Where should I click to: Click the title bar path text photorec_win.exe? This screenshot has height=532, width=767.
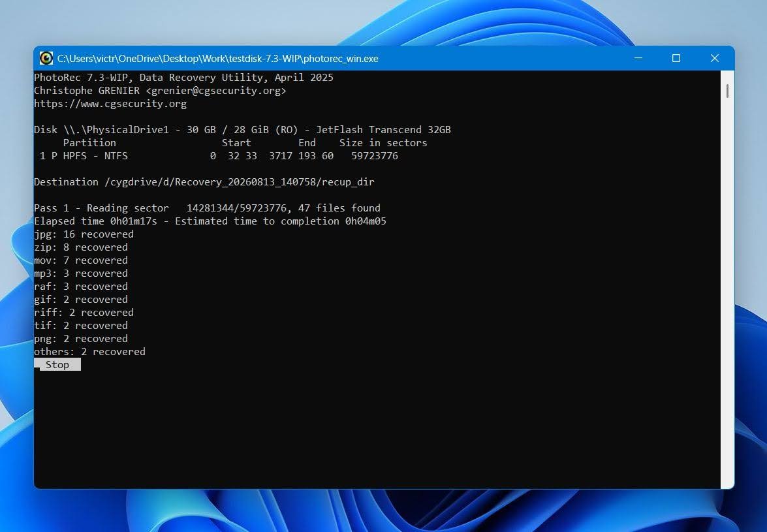pyautogui.click(x=217, y=59)
